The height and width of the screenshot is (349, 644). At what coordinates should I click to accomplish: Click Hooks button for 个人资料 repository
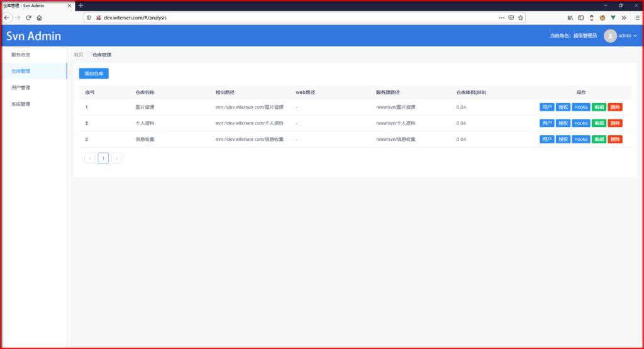click(x=580, y=123)
